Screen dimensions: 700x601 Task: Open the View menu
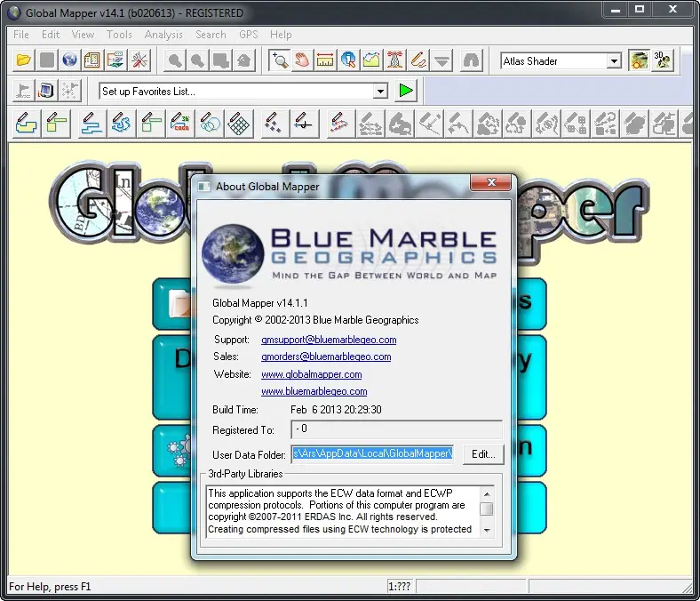point(83,35)
